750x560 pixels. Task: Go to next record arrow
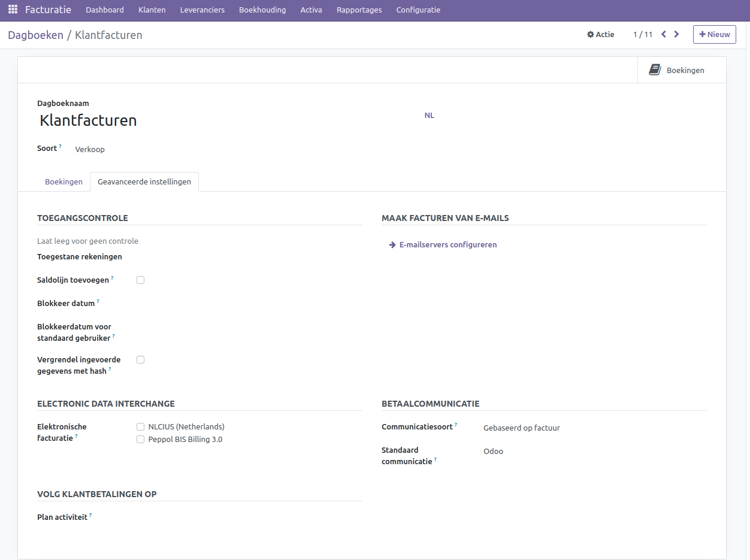click(676, 34)
